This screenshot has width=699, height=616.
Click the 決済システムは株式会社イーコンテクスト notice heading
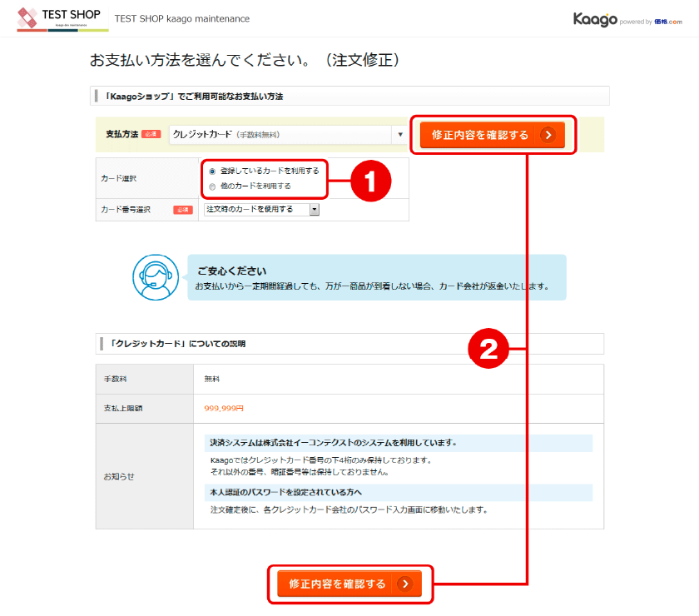(x=334, y=443)
